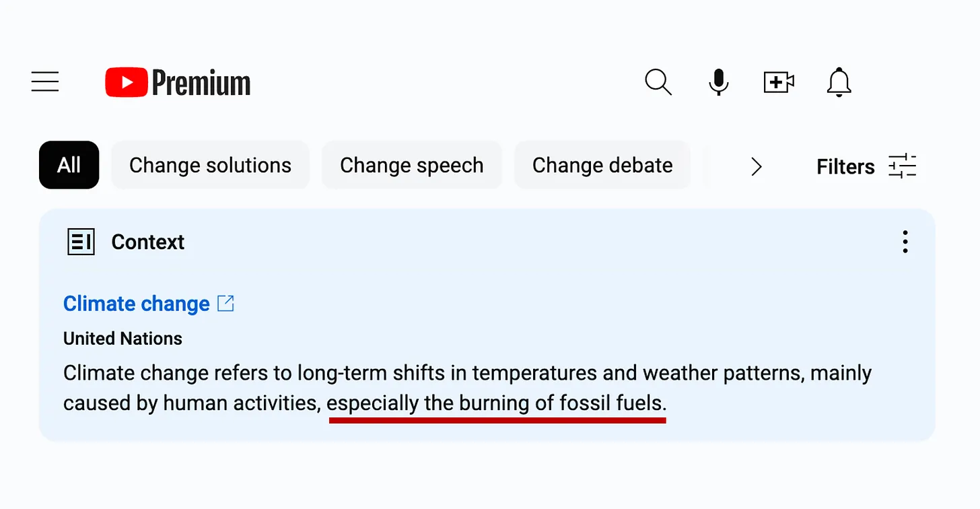Click the create video camera icon
Image resolution: width=980 pixels, height=509 pixels.
pos(779,82)
